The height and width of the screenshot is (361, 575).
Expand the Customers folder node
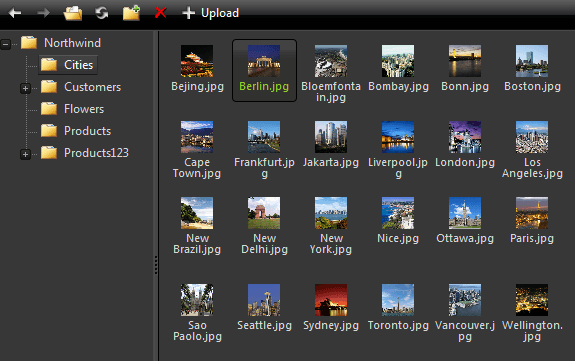tap(25, 88)
